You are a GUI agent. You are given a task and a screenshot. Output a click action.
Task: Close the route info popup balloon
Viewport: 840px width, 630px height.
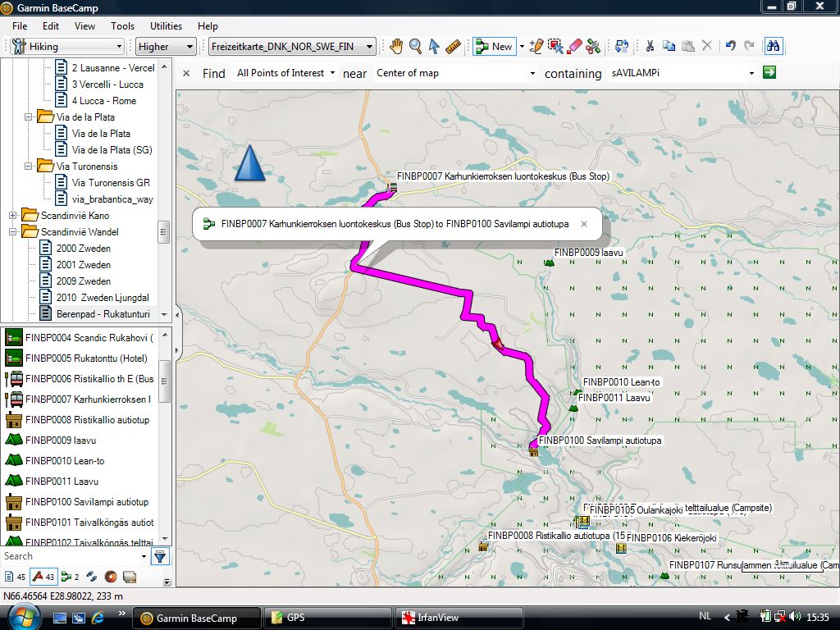coord(584,224)
